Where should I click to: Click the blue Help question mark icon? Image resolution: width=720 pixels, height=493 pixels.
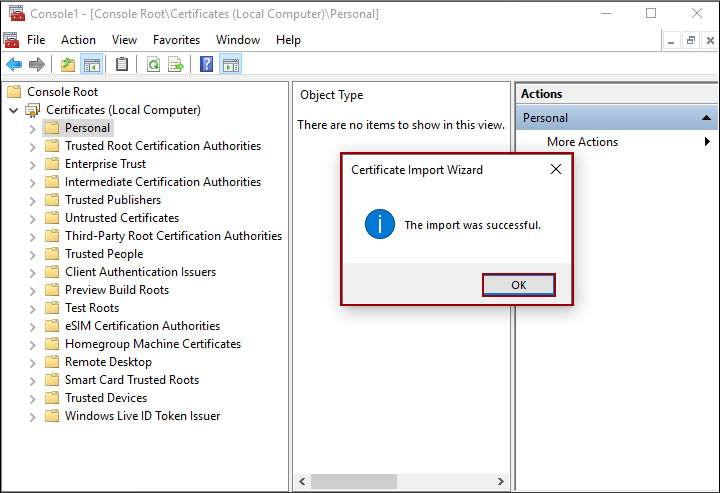click(x=206, y=65)
